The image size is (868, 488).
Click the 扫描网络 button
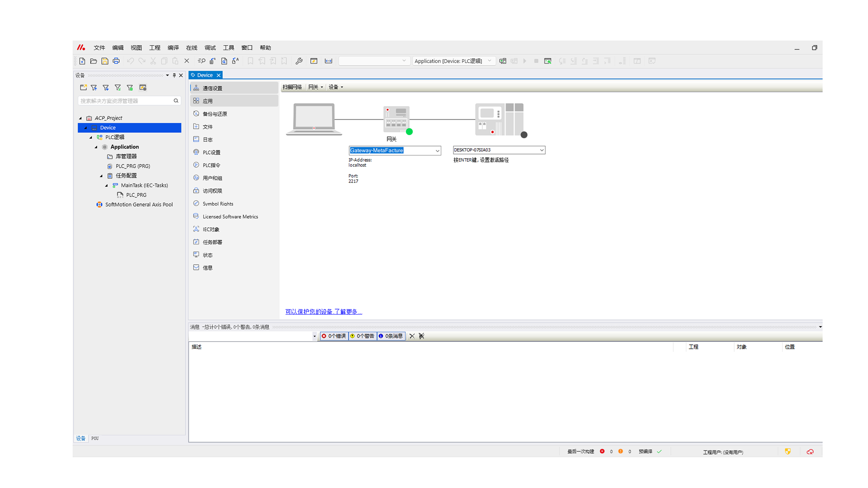tap(292, 87)
